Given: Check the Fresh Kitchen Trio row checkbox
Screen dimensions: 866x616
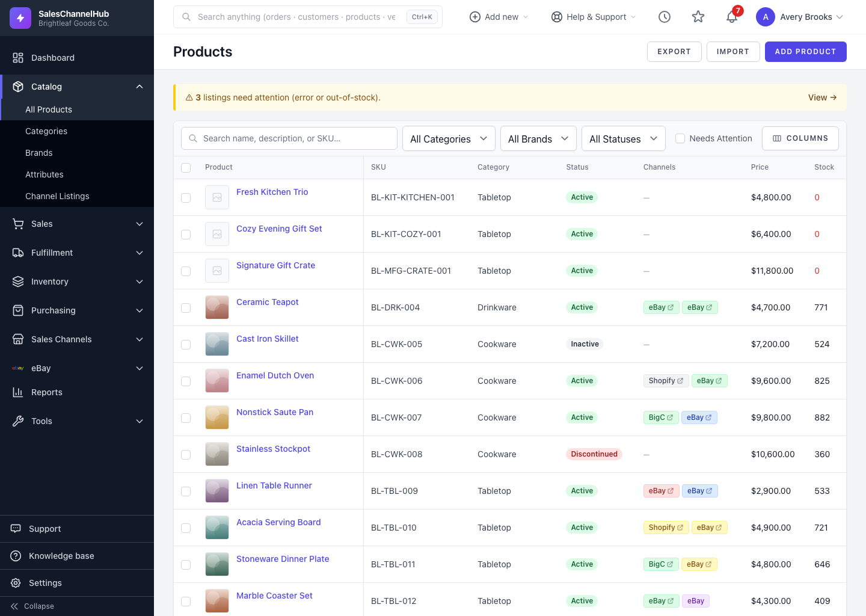Looking at the screenshot, I should (186, 198).
